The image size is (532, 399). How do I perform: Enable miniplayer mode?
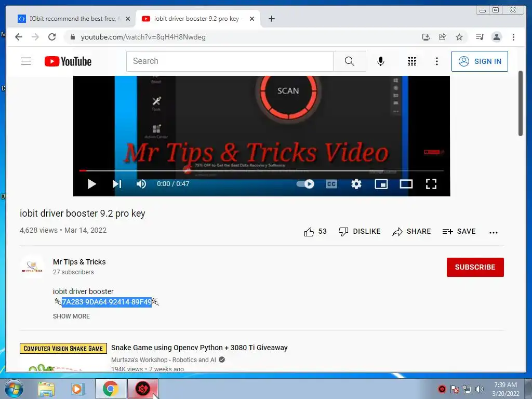coord(381,184)
